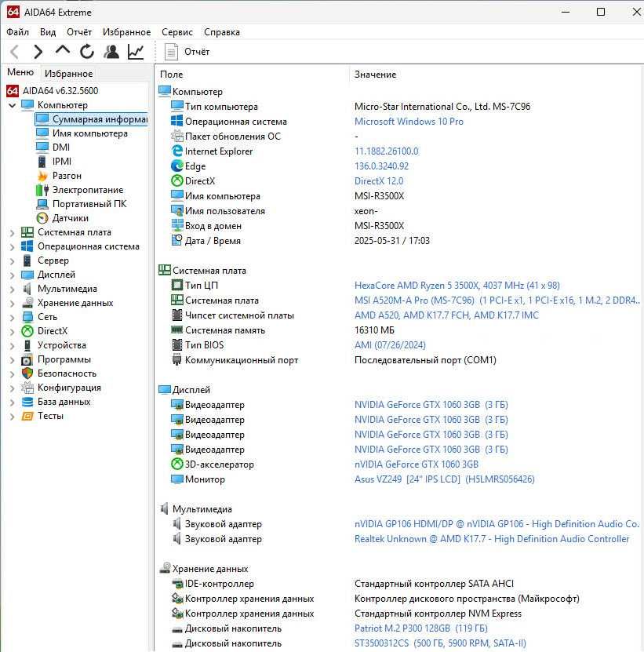The height and width of the screenshot is (652, 644).
Task: Click the Программы icon in tree
Action: [x=27, y=359]
